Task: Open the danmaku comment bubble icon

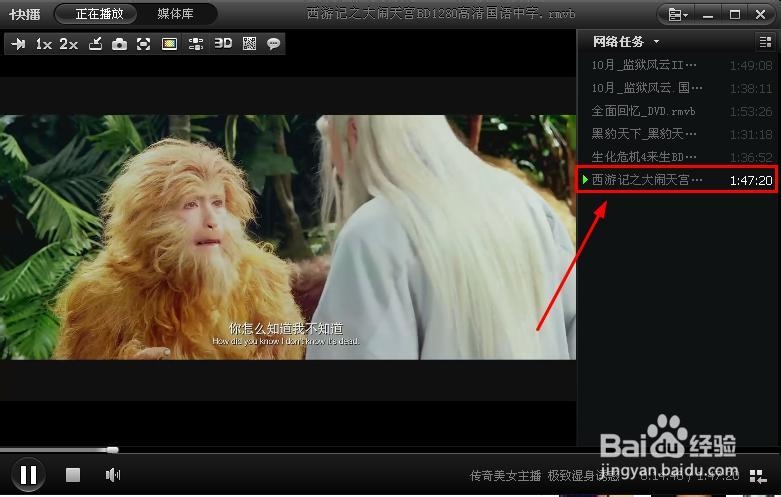Action: pyautogui.click(x=273, y=44)
